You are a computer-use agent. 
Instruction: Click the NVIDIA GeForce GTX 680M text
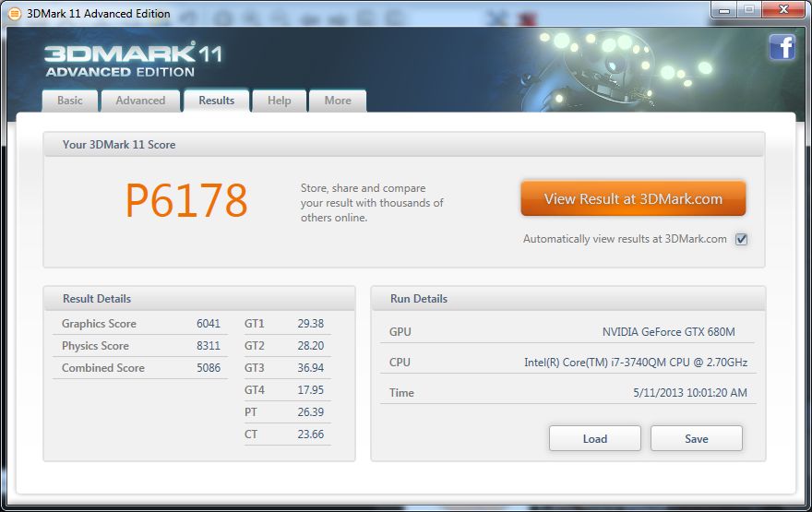669,332
